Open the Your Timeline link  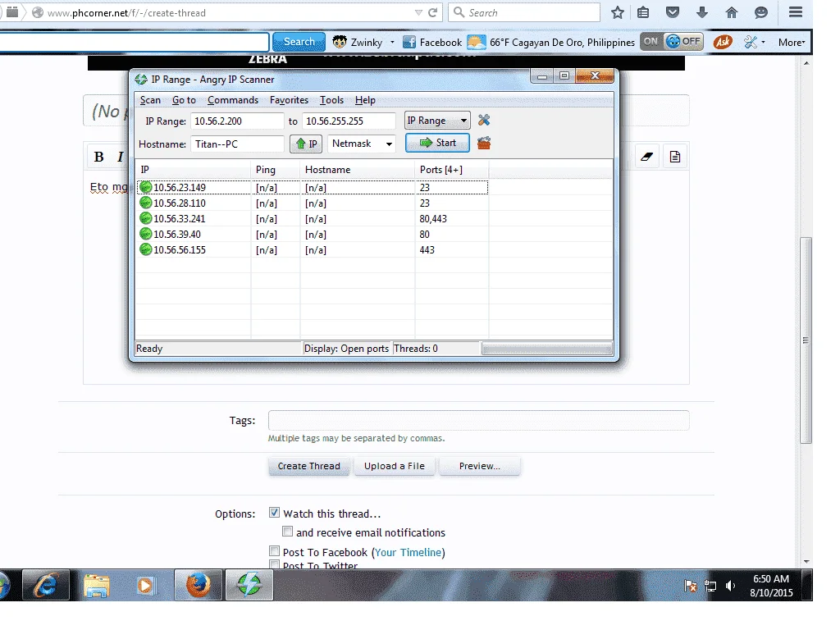tap(409, 552)
